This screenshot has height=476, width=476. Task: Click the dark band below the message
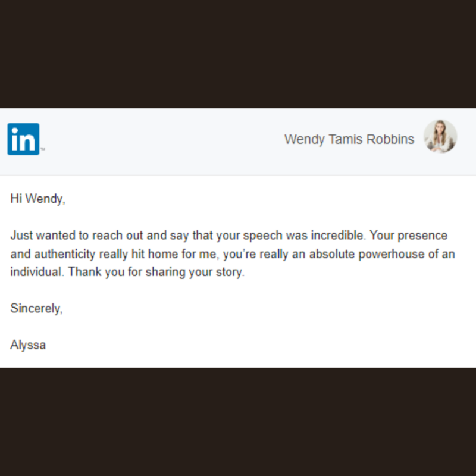[238, 422]
